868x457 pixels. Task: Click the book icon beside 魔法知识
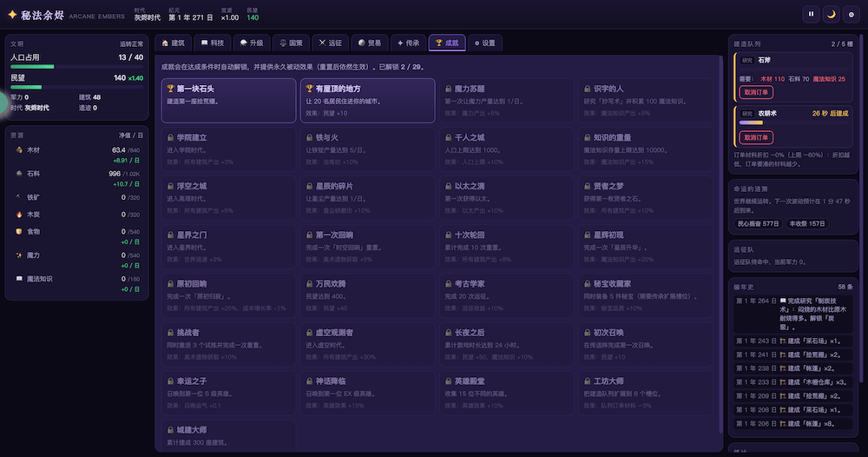tap(19, 279)
